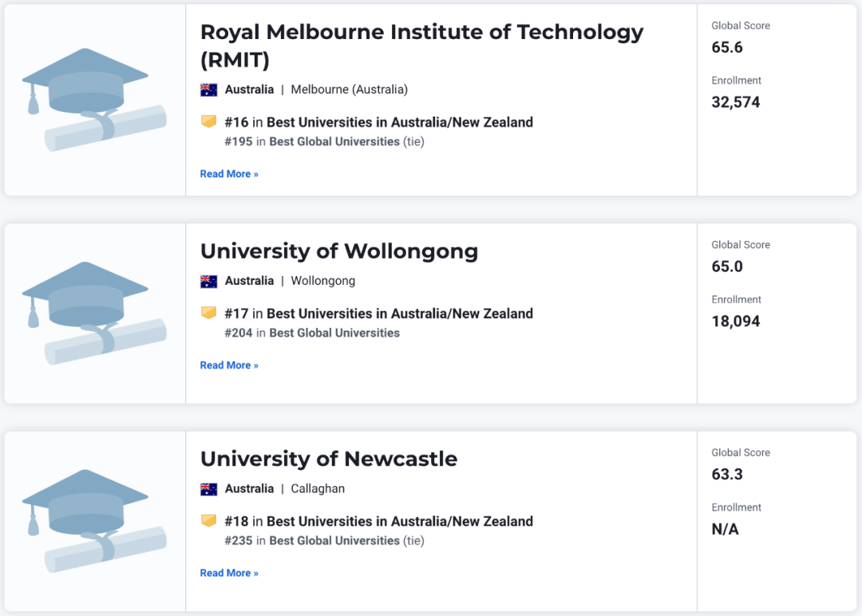862x616 pixels.
Task: Click the Wollongong graduation cap thumbnail
Action: pyautogui.click(x=94, y=314)
